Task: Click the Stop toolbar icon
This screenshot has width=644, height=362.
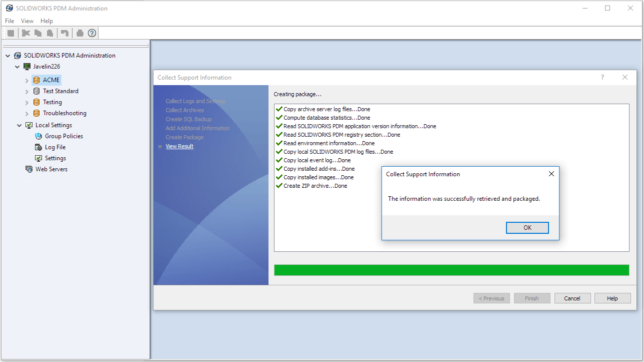Action: [x=10, y=33]
